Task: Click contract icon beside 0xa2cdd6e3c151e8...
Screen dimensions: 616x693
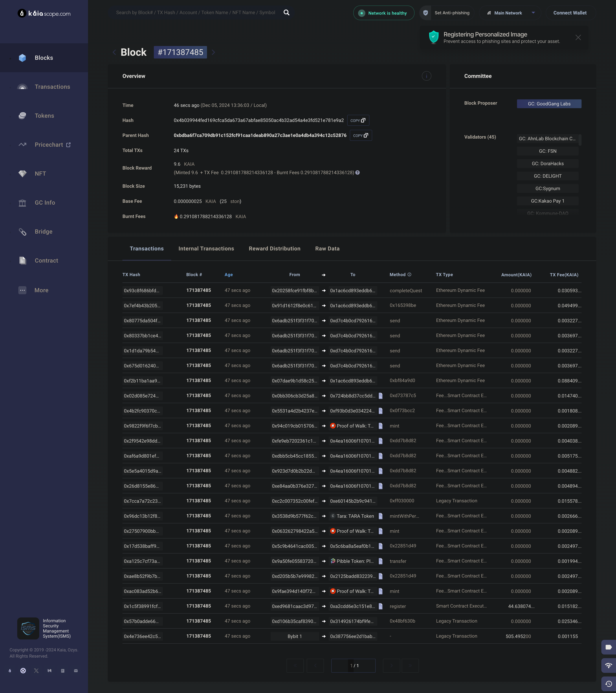Action: (x=380, y=606)
